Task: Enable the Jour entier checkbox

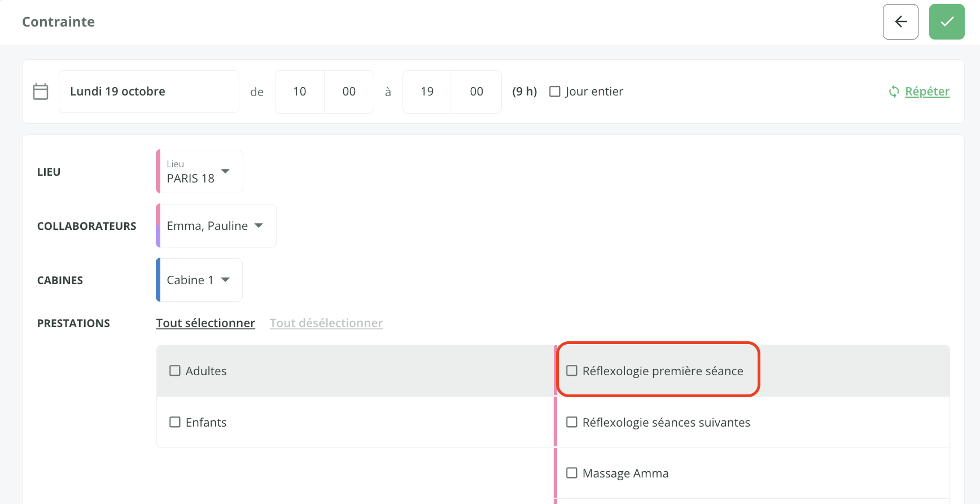Action: (555, 92)
